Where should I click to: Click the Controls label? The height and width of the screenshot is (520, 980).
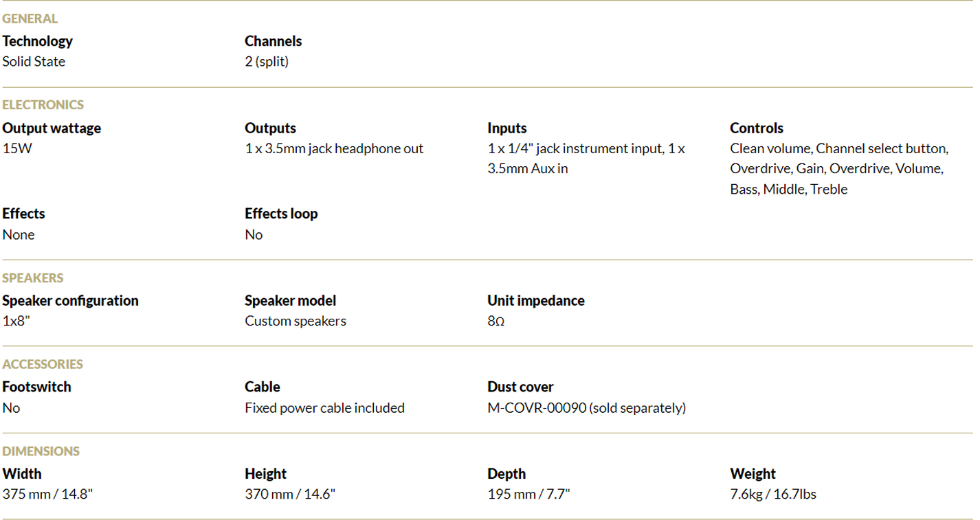[756, 128]
